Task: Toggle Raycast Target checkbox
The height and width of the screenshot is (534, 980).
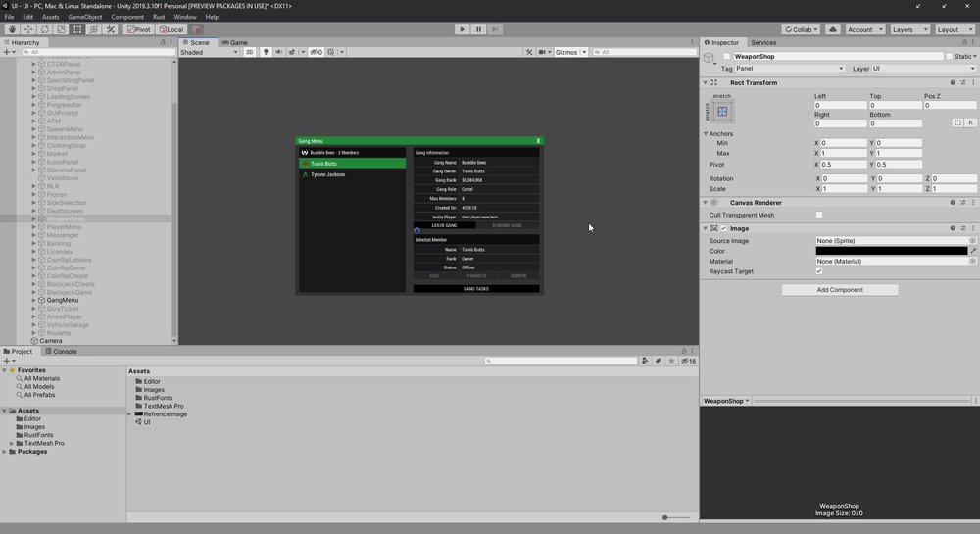Action: point(818,271)
